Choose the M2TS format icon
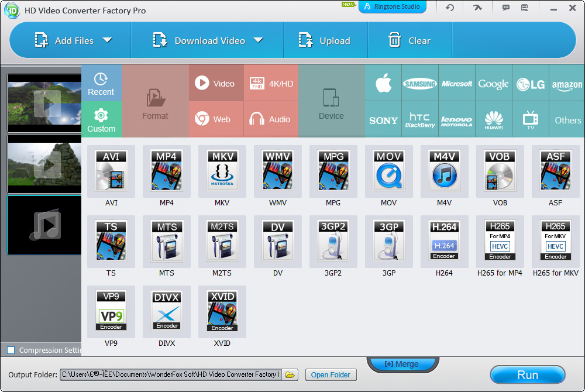This screenshot has width=585, height=392. tap(222, 241)
